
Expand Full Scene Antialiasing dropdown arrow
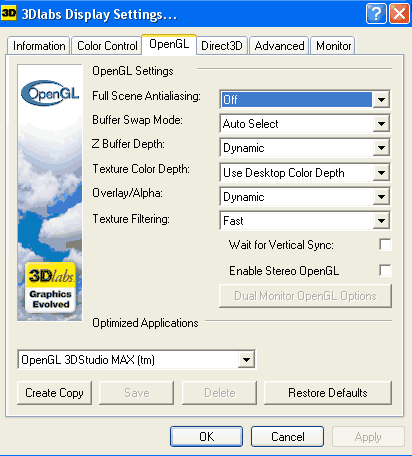coord(381,99)
